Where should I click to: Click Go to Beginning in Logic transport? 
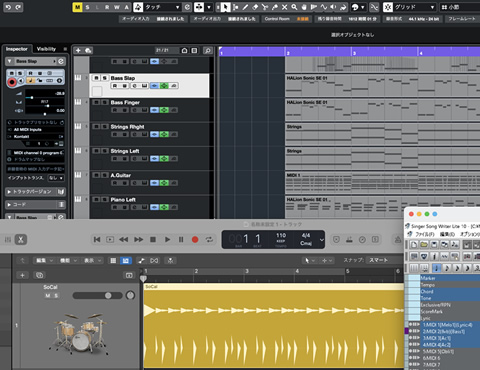tap(97, 239)
